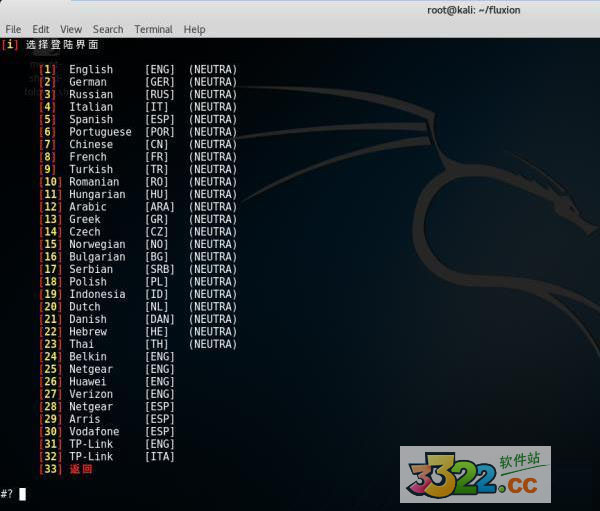Open the Help menu

194,29
